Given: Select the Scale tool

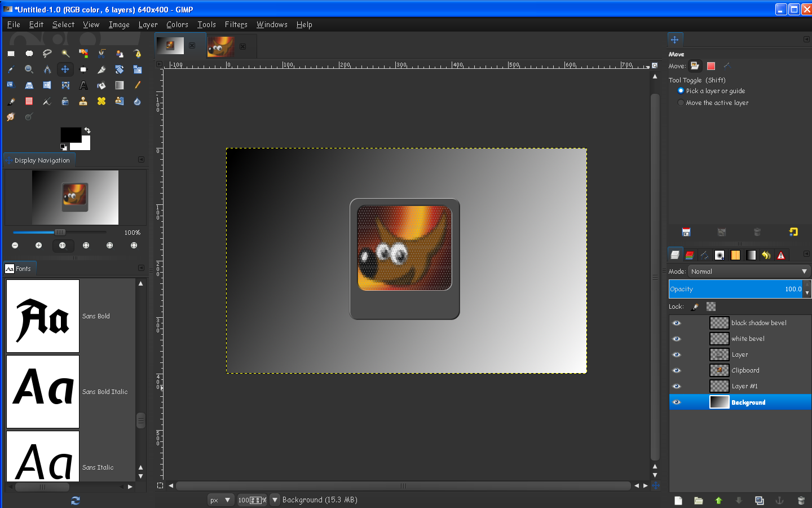Looking at the screenshot, I should tap(138, 69).
